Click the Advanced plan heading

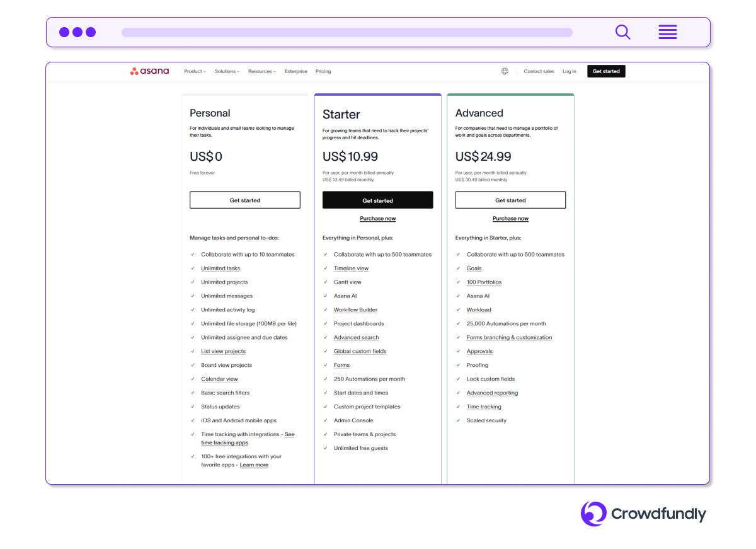pyautogui.click(x=479, y=113)
